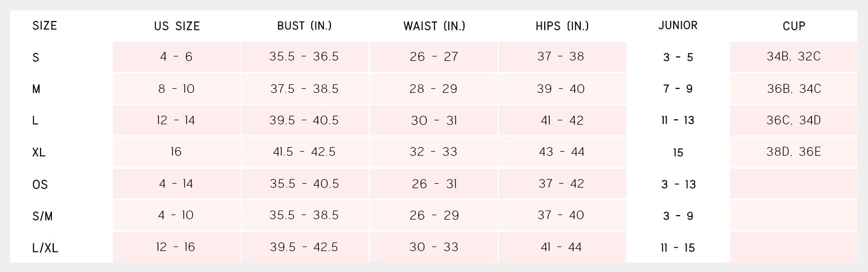Select the S/M size row label
The image size is (868, 272).
point(42,216)
